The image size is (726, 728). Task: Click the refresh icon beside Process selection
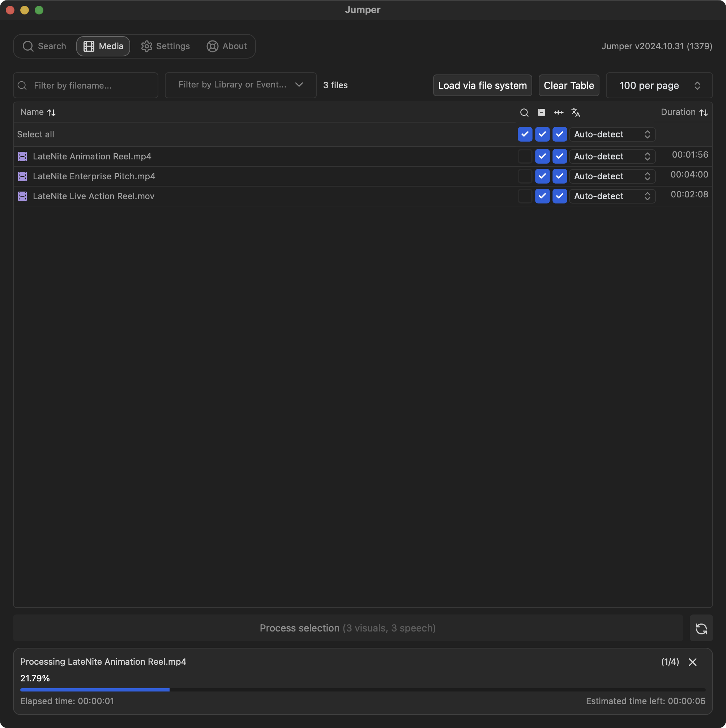701,628
